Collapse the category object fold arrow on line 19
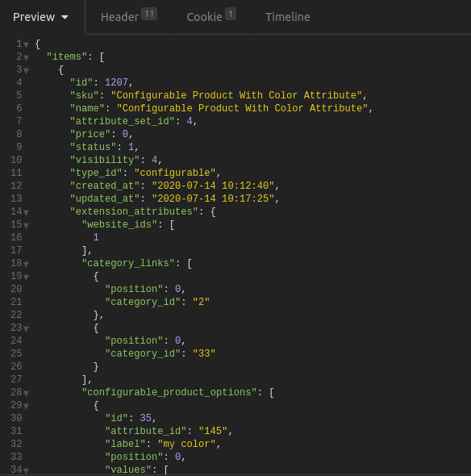471x476 pixels. click(x=26, y=277)
